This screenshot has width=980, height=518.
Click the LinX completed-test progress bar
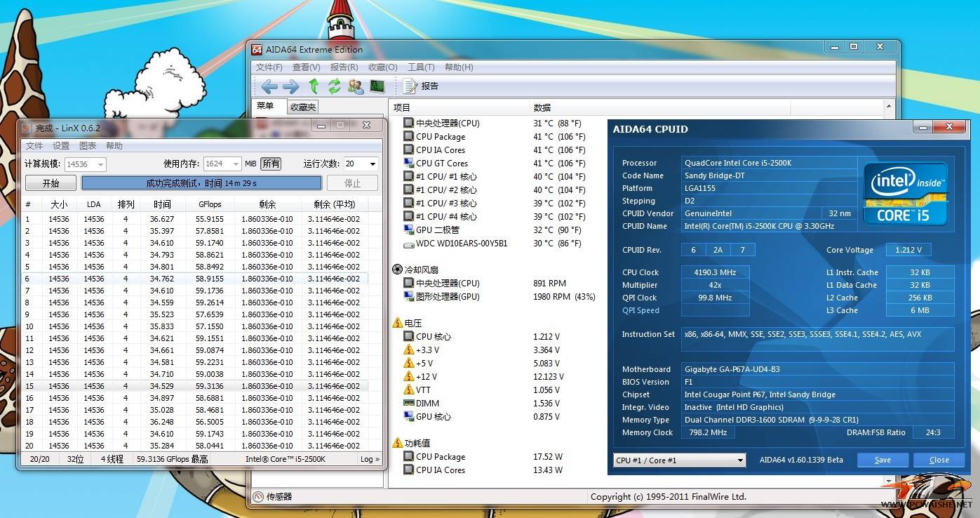coord(201,183)
